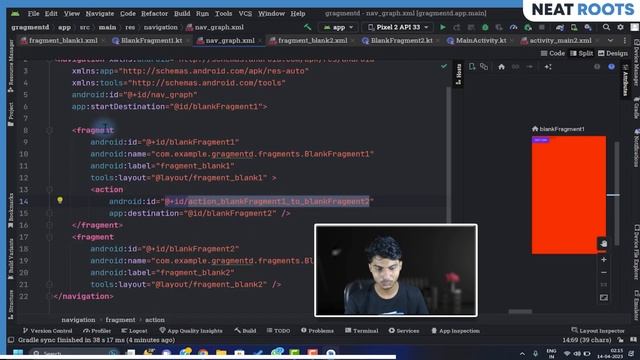Open the Refactor menu
This screenshot has width=640, height=360.
[154, 13]
